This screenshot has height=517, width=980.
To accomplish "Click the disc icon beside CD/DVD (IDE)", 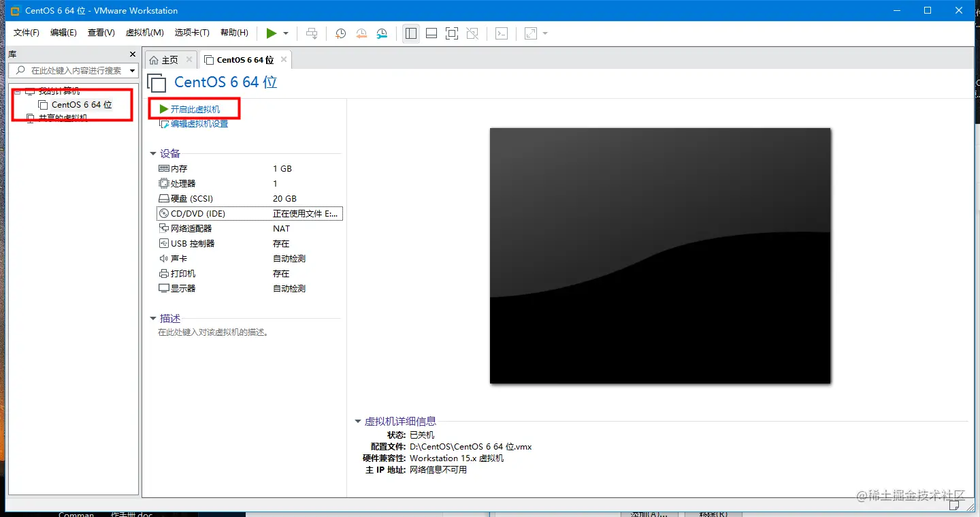I will [163, 213].
